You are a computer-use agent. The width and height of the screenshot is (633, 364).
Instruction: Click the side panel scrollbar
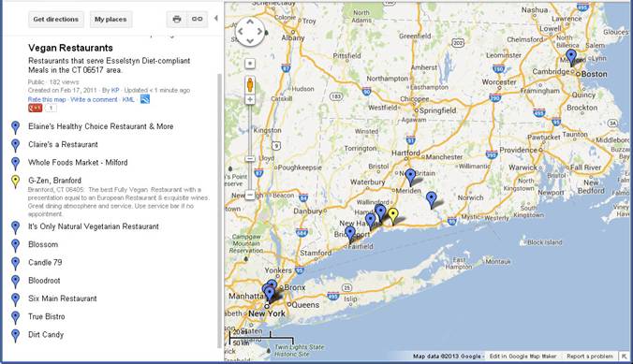pos(220,210)
